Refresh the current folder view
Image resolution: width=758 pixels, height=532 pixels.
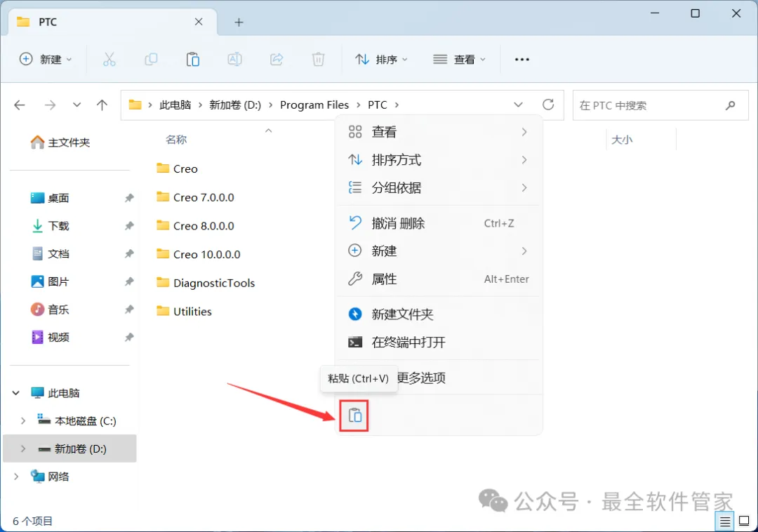548,105
